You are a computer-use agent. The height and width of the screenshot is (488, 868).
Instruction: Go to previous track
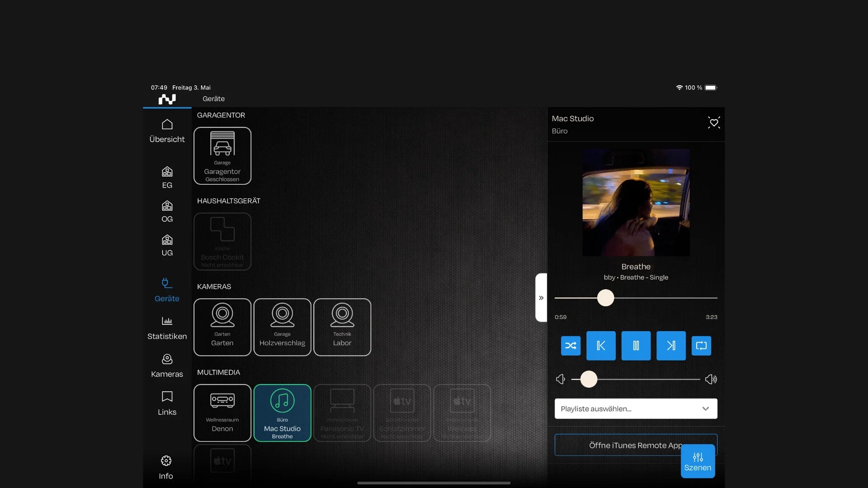click(601, 346)
